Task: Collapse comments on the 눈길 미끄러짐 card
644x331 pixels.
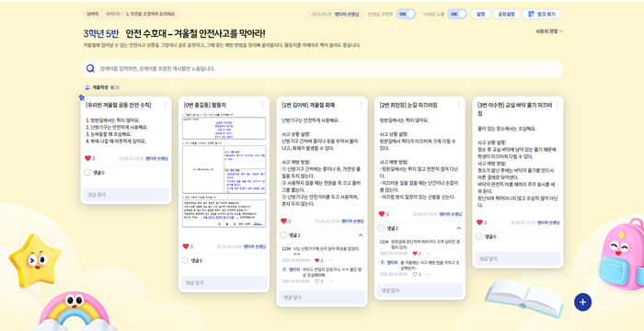Action: [x=459, y=228]
